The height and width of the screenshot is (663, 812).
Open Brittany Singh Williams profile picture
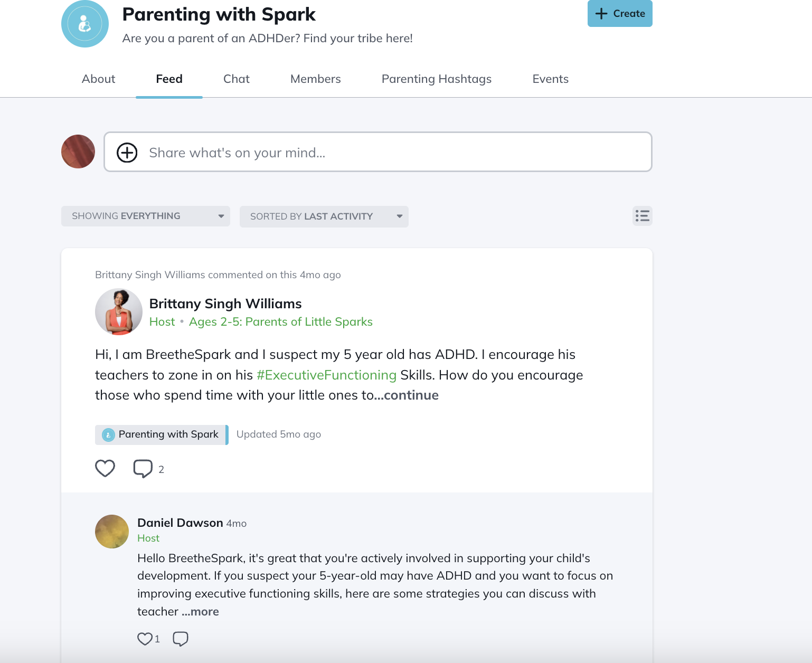point(119,312)
